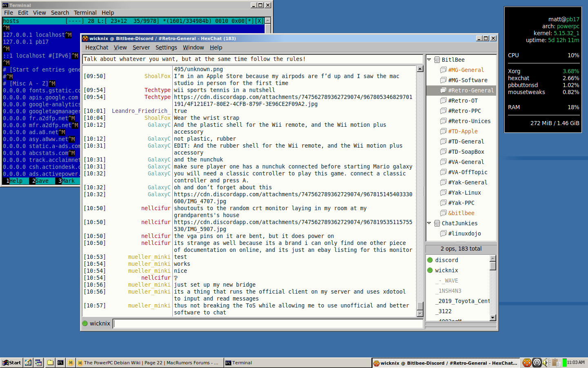Viewport: 588px width, 368px height.
Task: Open the clipboard manager tray icon
Action: click(556, 363)
